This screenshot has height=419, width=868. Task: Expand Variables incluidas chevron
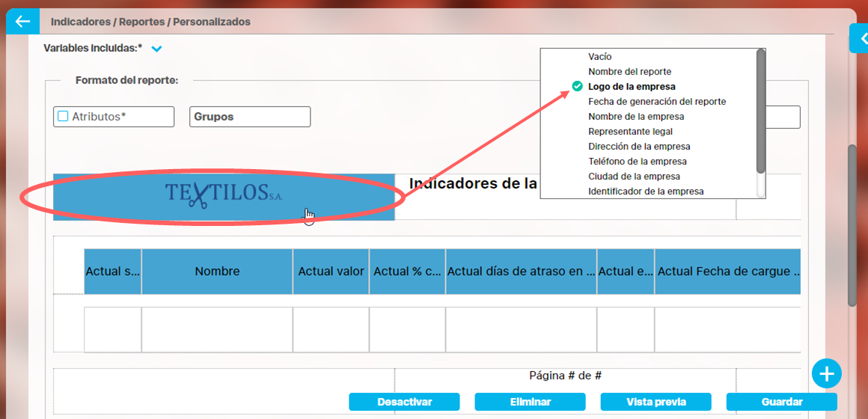point(156,49)
